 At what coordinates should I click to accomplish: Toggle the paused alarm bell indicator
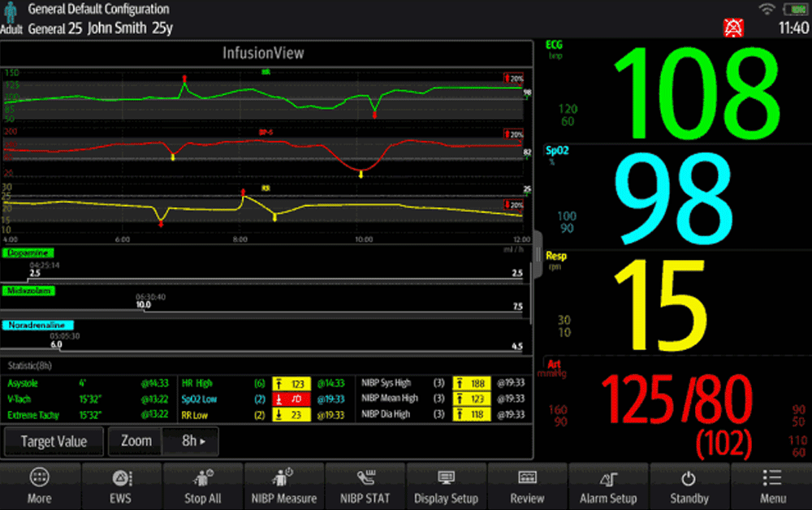pyautogui.click(x=733, y=25)
